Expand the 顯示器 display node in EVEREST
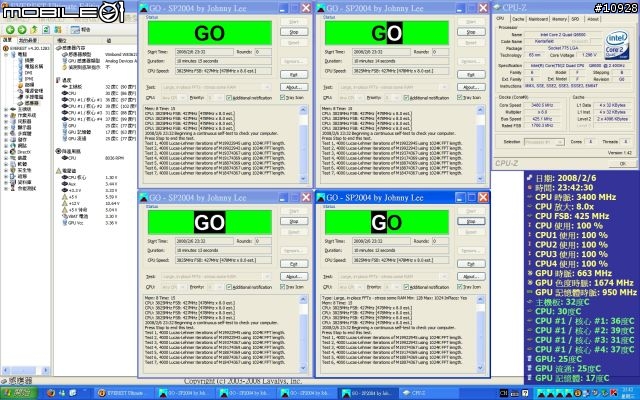The width and height of the screenshot is (640, 400). tap(6, 127)
